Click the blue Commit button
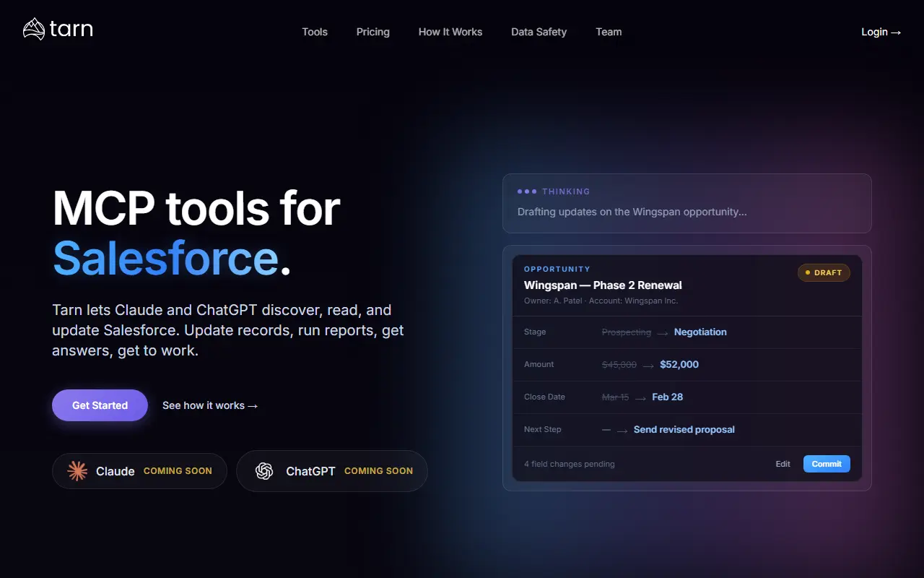 [x=827, y=464]
